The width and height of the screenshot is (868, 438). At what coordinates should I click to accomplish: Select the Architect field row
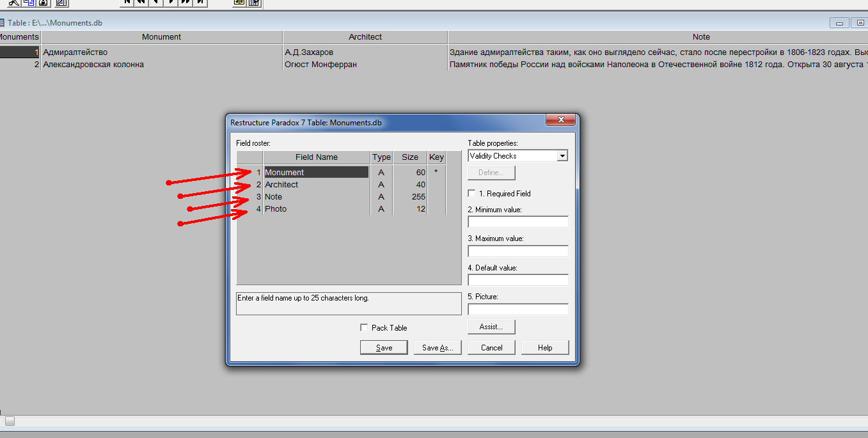click(x=341, y=184)
